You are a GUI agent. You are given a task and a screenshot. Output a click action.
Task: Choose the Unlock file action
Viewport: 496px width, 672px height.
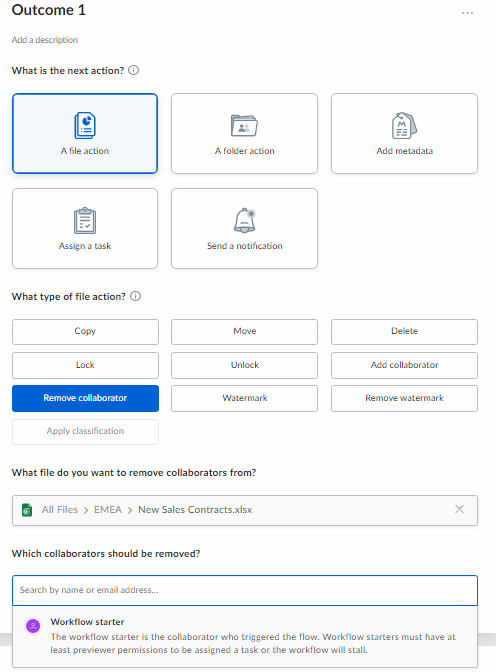244,365
